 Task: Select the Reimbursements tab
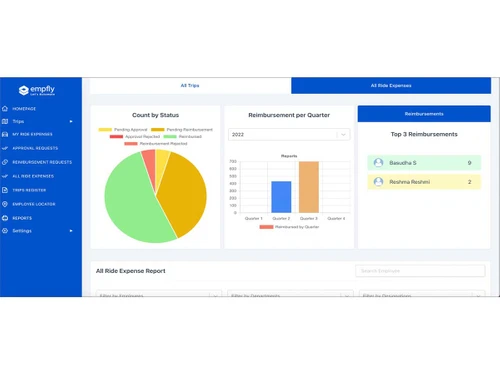424,114
